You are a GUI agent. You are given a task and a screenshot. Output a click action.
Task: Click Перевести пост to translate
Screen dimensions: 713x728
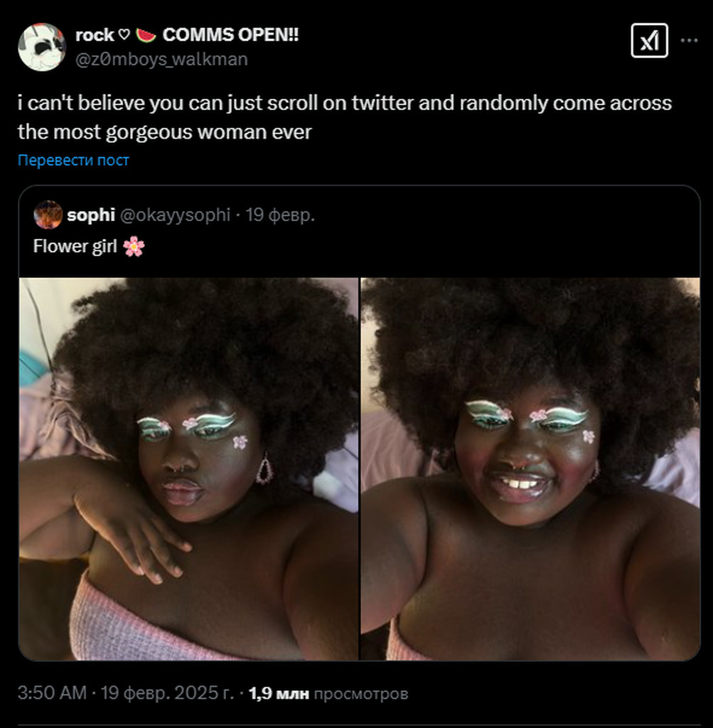[x=73, y=160]
